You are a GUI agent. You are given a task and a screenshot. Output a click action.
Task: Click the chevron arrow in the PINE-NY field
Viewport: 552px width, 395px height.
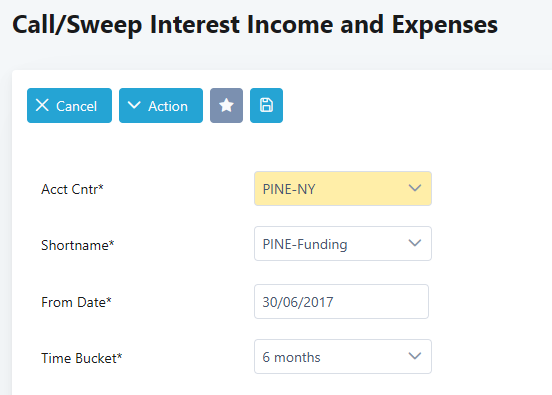coord(415,188)
